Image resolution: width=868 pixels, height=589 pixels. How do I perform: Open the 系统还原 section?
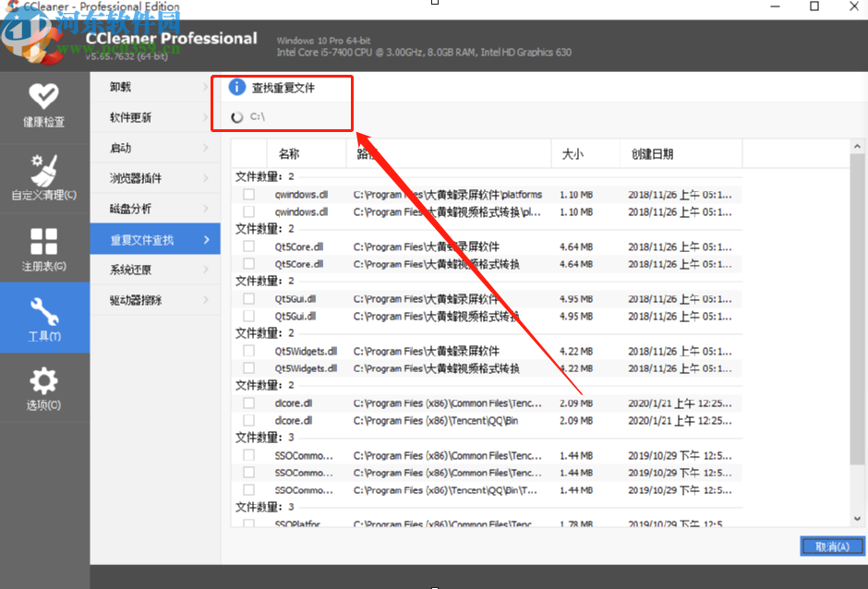pos(155,270)
